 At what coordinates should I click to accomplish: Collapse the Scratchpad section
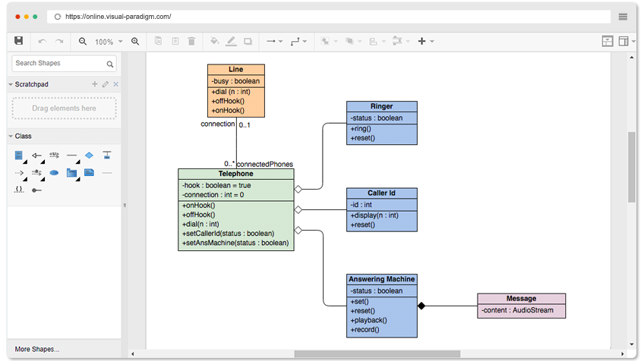pos(11,84)
